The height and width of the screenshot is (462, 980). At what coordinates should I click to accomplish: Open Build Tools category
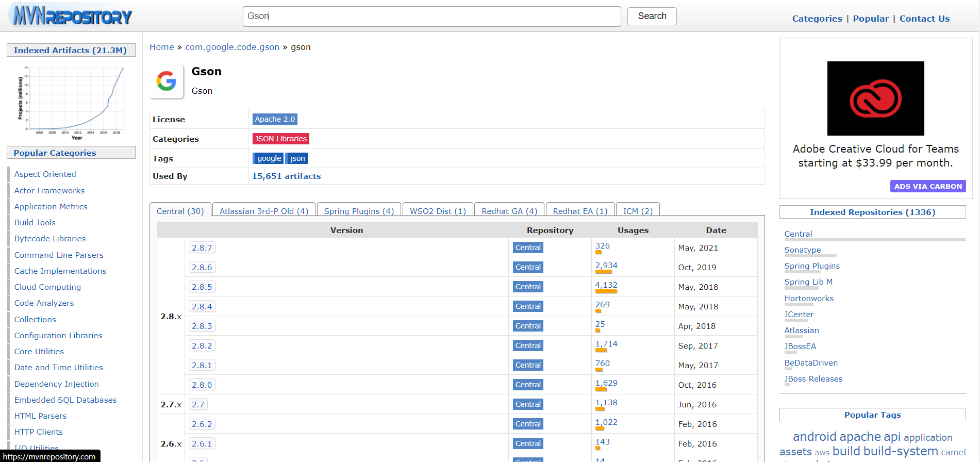click(35, 222)
